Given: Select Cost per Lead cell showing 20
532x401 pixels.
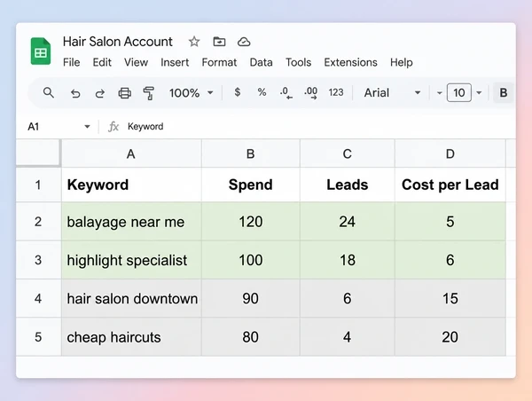Looking at the screenshot, I should pos(450,337).
